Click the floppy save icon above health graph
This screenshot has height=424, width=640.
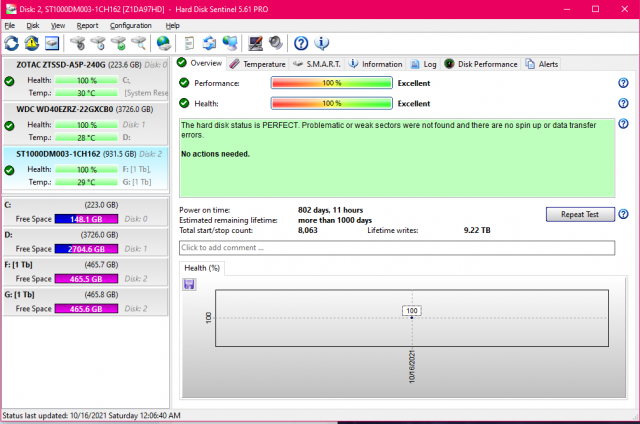(190, 284)
